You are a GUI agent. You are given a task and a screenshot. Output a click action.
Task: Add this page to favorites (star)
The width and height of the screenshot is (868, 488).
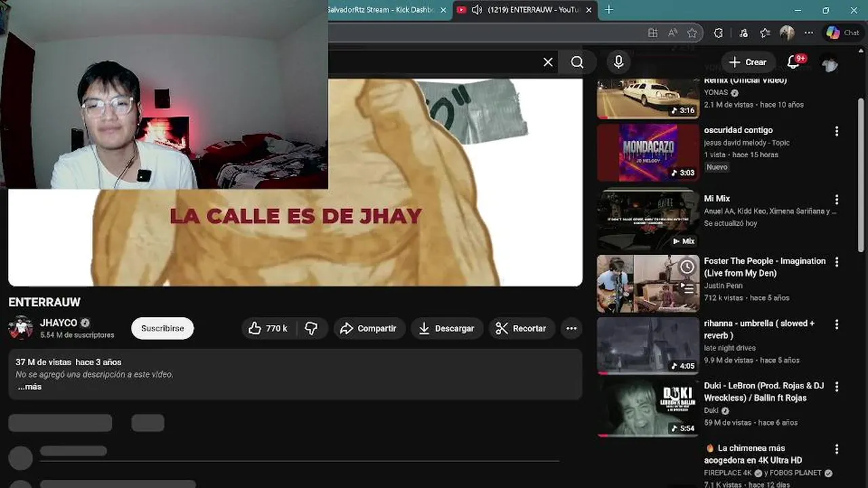[692, 33]
